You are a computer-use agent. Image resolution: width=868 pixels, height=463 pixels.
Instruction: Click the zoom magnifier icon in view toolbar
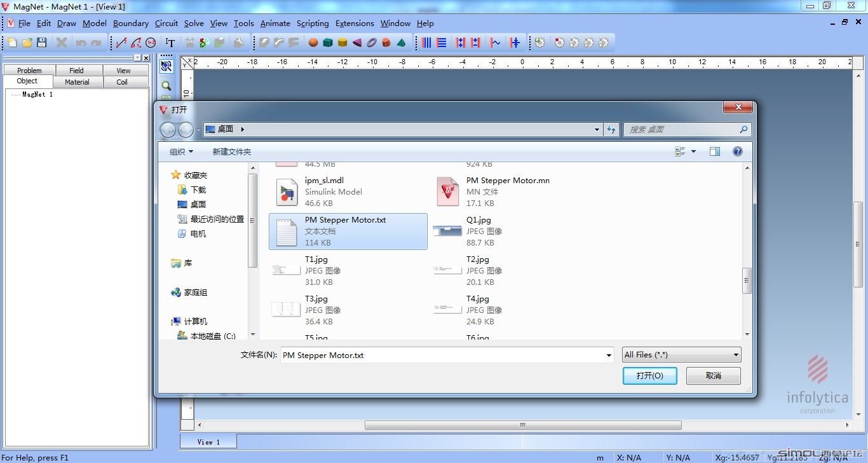[x=166, y=85]
